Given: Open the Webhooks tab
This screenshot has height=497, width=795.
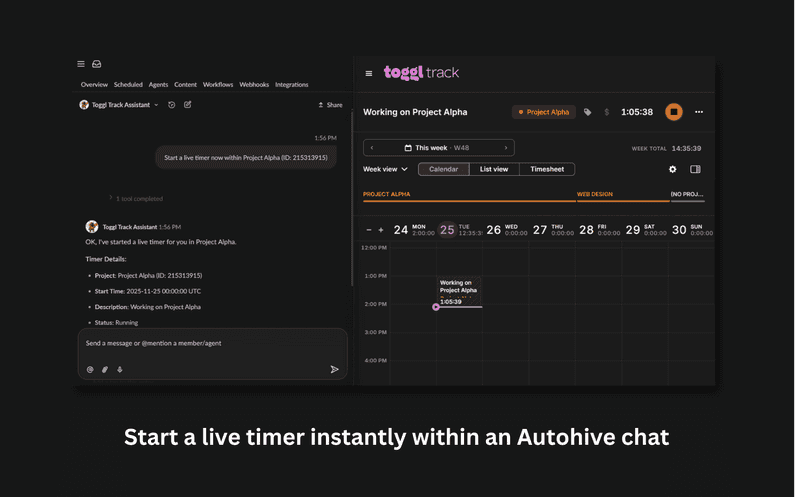Looking at the screenshot, I should pyautogui.click(x=254, y=85).
